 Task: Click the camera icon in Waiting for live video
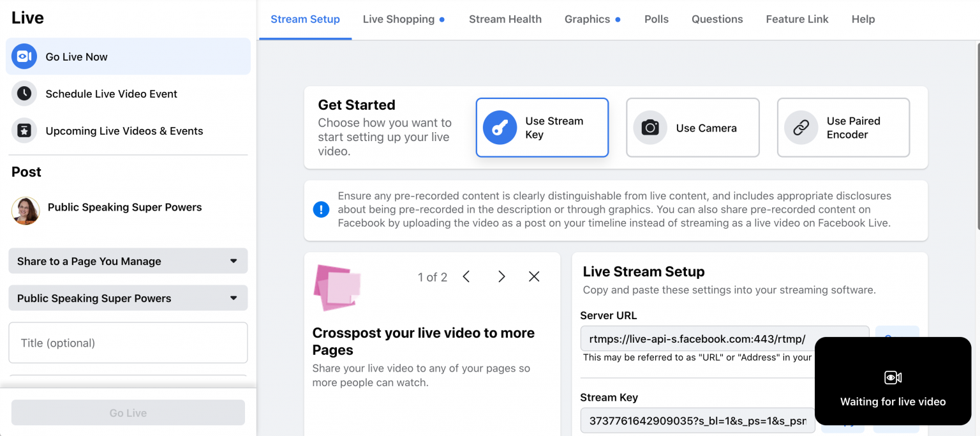click(x=893, y=377)
